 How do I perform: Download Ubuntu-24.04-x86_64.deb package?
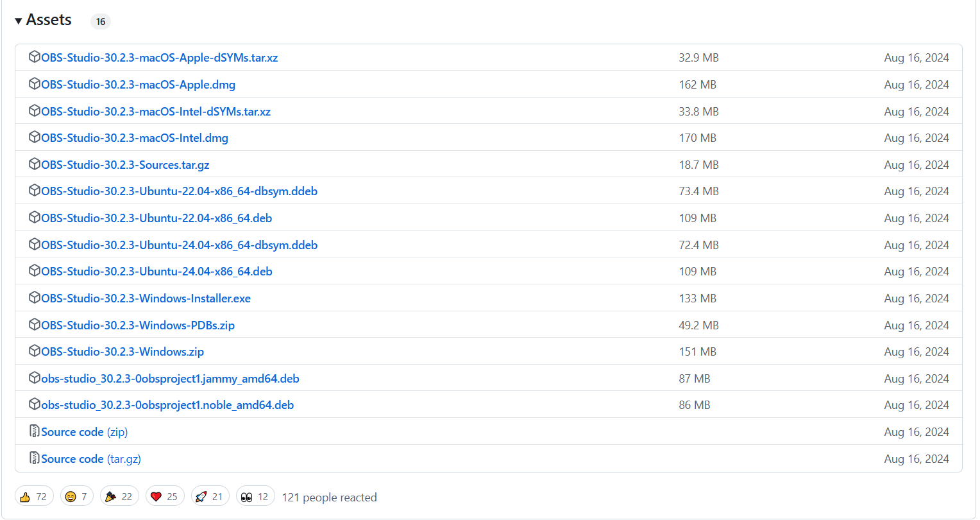156,272
